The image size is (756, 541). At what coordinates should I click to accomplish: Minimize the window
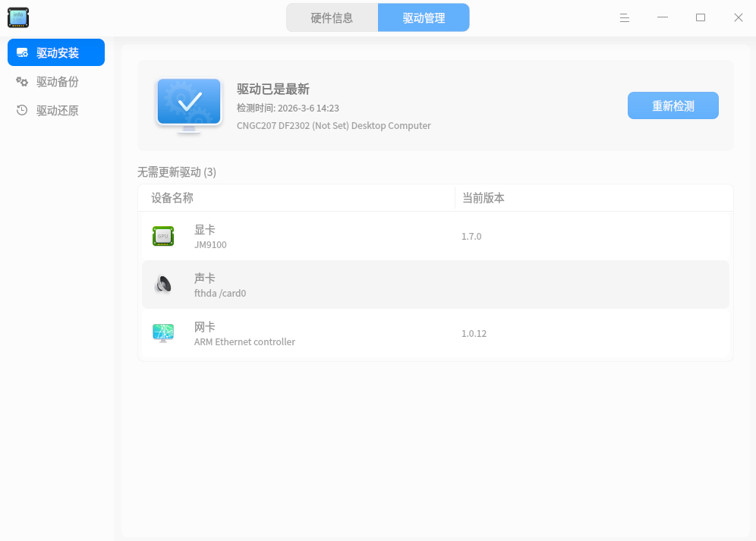(663, 18)
